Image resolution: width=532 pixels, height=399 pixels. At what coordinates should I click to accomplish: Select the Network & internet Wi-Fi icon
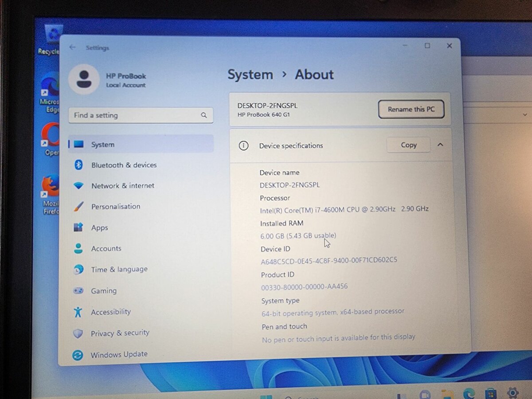pyautogui.click(x=80, y=186)
